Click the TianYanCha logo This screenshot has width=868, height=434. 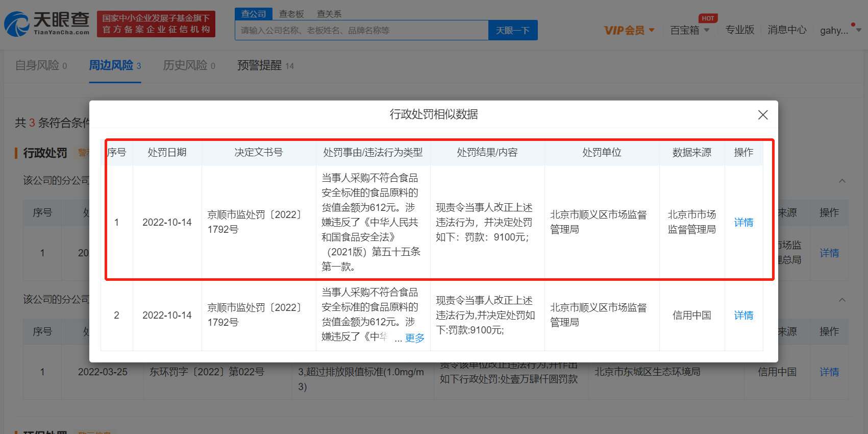[x=47, y=24]
